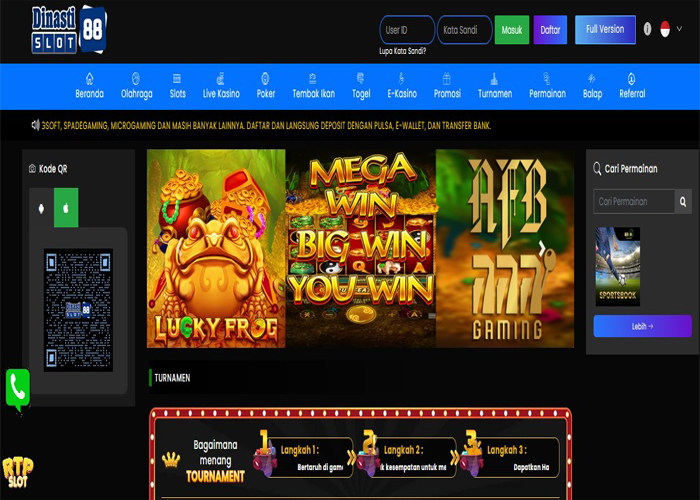
Task: Click the Daftar register button
Action: coord(550,30)
